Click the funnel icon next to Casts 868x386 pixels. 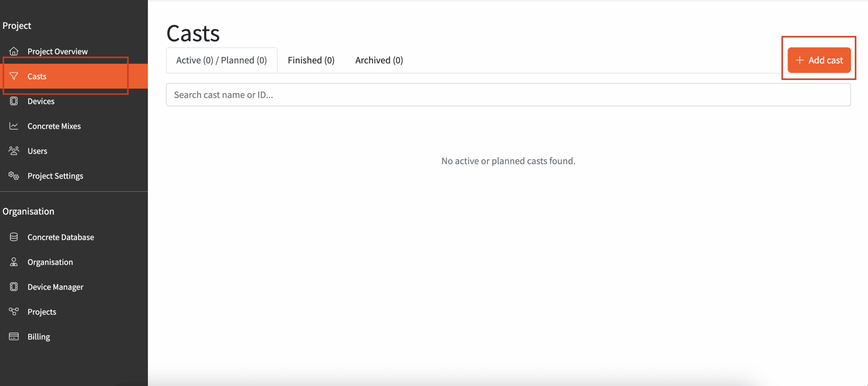coord(14,76)
